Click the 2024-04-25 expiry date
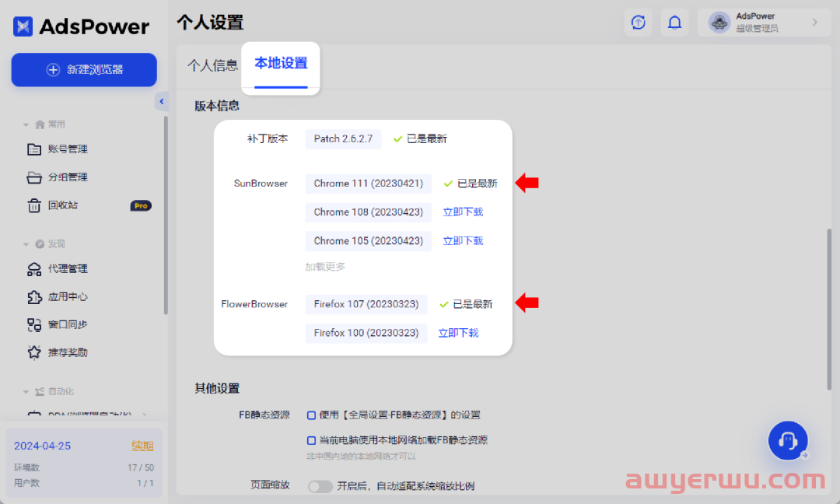Screen dimensions: 840x504 coord(42,446)
